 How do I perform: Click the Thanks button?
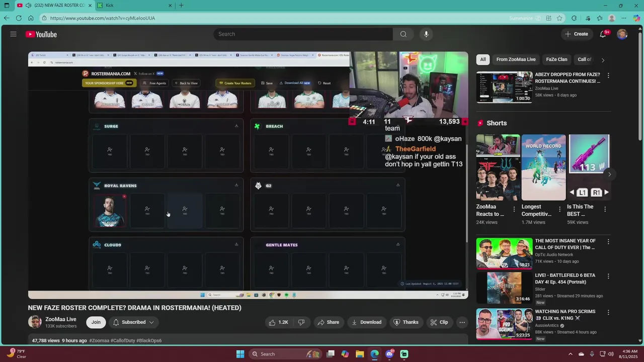click(406, 322)
